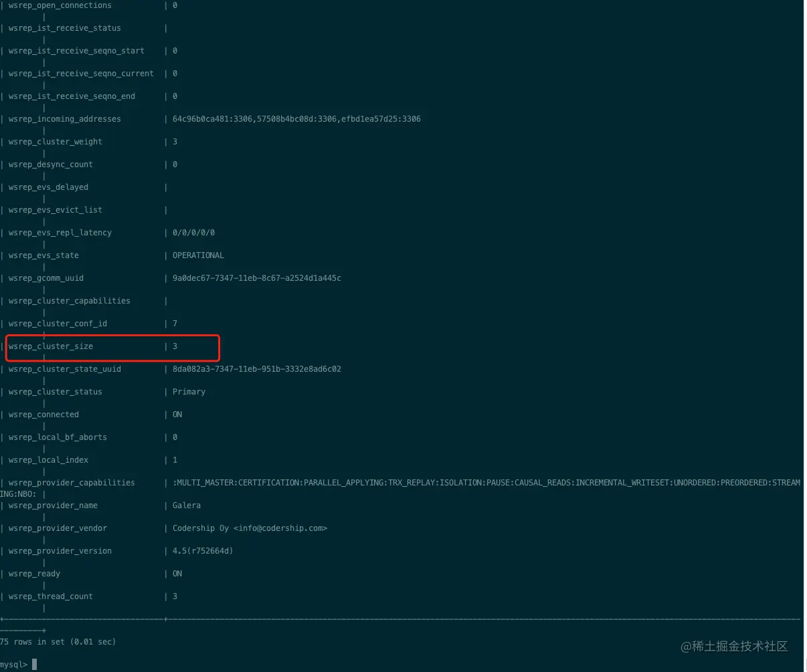Click wsrep_ist_receive_seqno_current variable name
This screenshot has height=672, width=807.
81,74
